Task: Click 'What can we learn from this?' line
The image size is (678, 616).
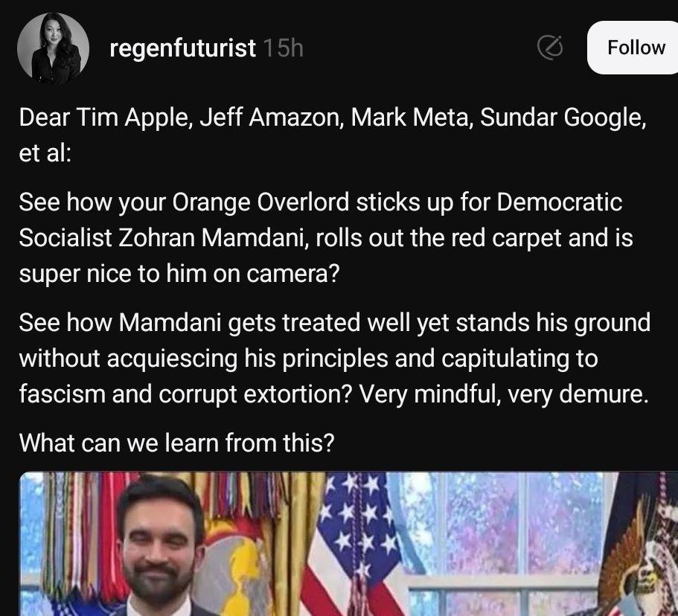Action: (177, 443)
